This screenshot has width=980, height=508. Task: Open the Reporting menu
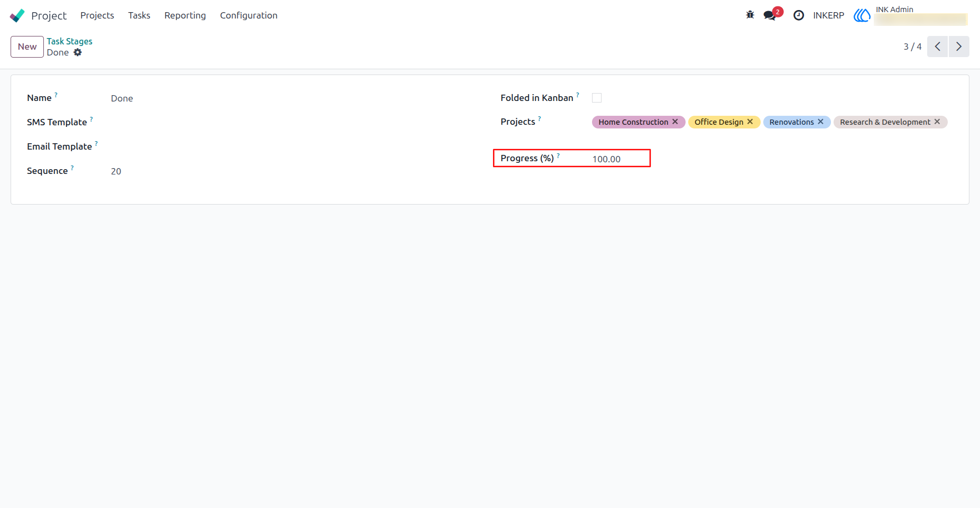(185, 15)
